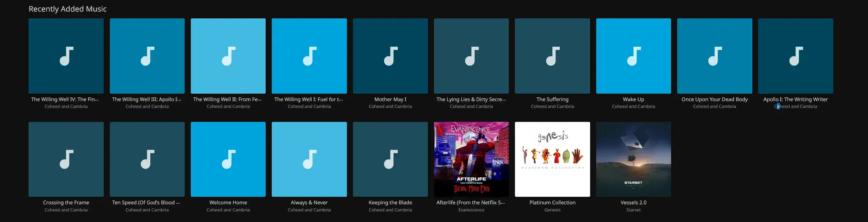Open Crossing the Frame music note tile
Viewport: 868px width, 222px height.
coord(66,159)
